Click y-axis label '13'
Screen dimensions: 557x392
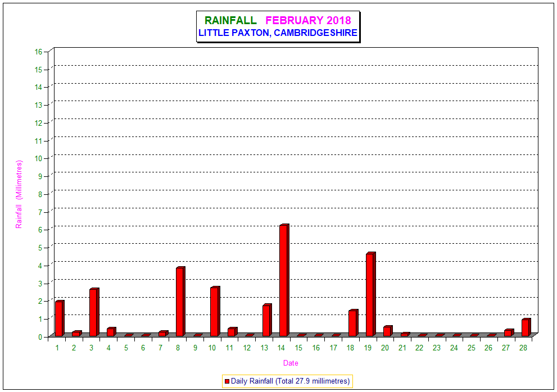[38, 105]
